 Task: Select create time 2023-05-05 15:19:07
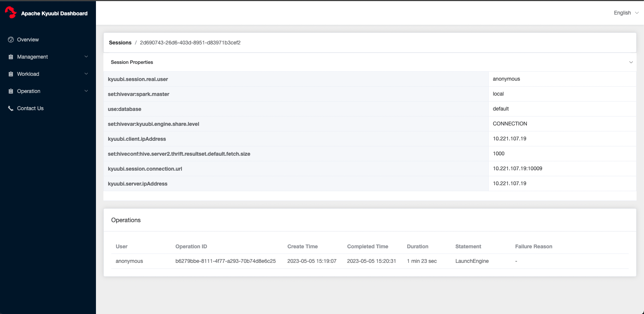(312, 261)
